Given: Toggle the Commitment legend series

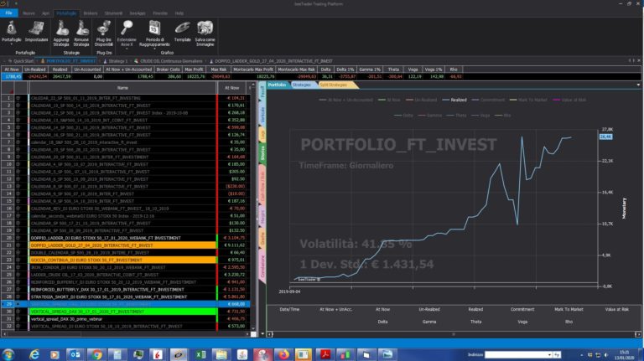Looking at the screenshot, I should click(488, 100).
